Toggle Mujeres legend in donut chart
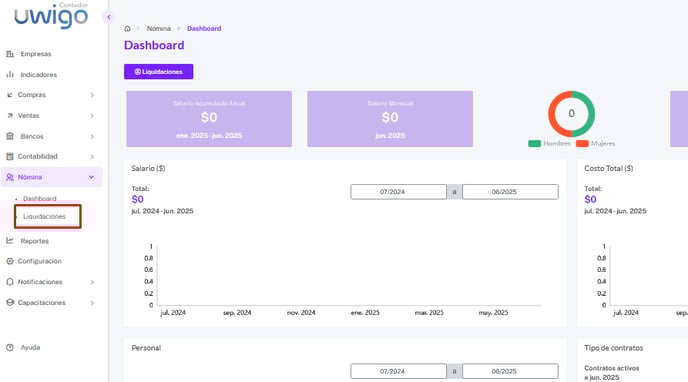 (x=595, y=143)
